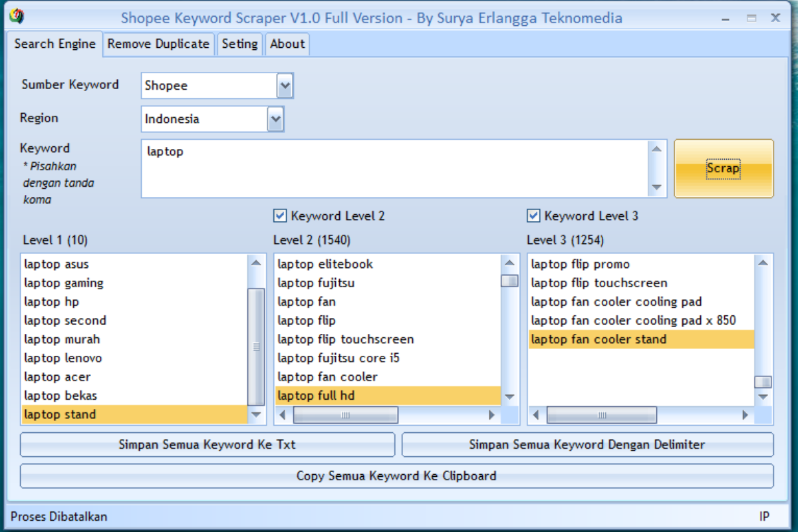Viewport: 798px width, 532px height.
Task: Select 'laptop acer' in Level 1 list
Action: click(x=134, y=376)
